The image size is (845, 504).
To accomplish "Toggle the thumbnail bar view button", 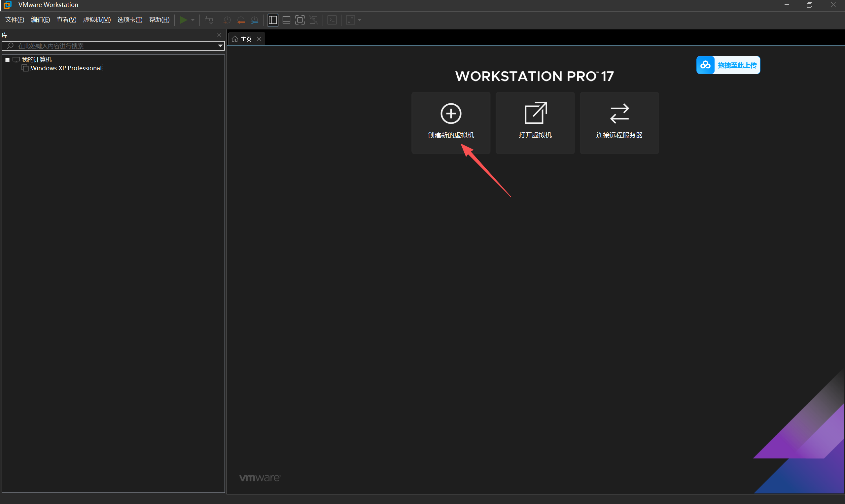I will pyautogui.click(x=286, y=20).
